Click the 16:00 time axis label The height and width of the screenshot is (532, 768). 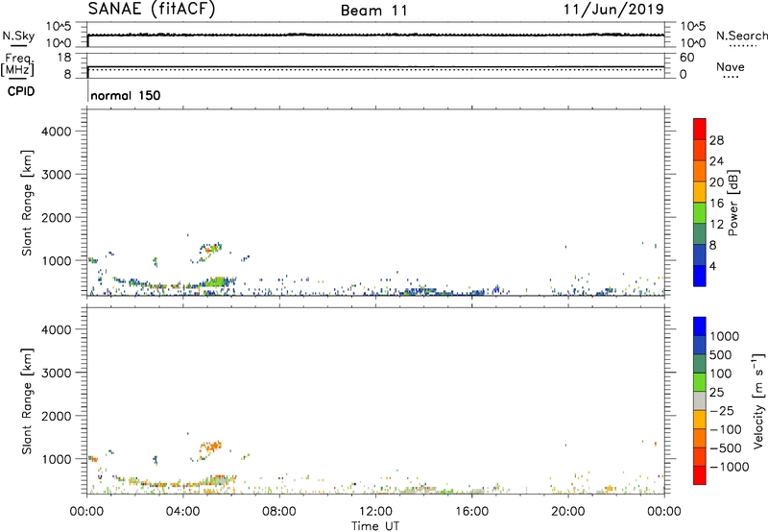(x=471, y=512)
